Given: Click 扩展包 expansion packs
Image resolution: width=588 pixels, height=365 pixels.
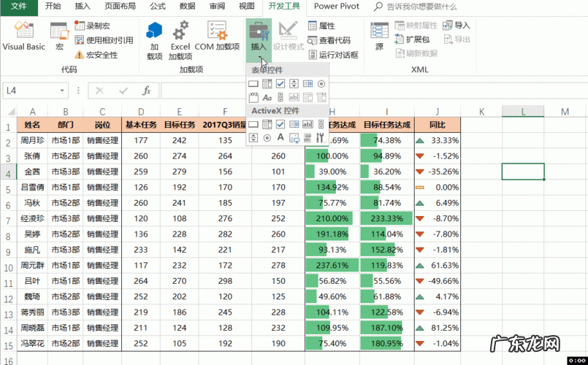Looking at the screenshot, I should point(412,39).
